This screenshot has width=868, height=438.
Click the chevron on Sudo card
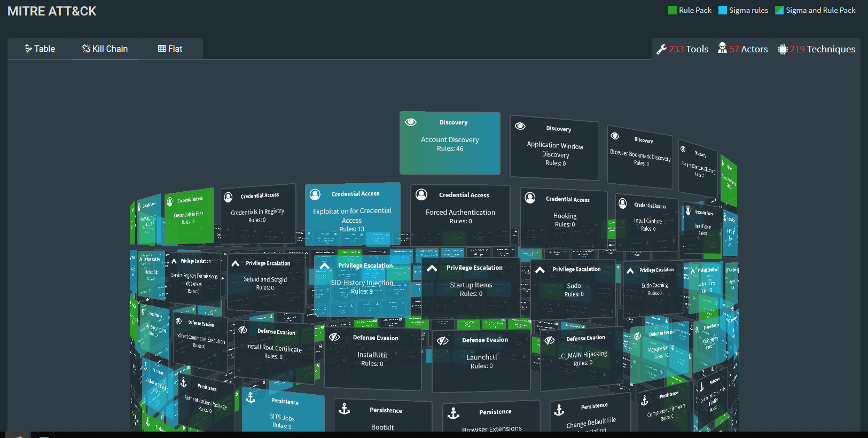point(540,270)
